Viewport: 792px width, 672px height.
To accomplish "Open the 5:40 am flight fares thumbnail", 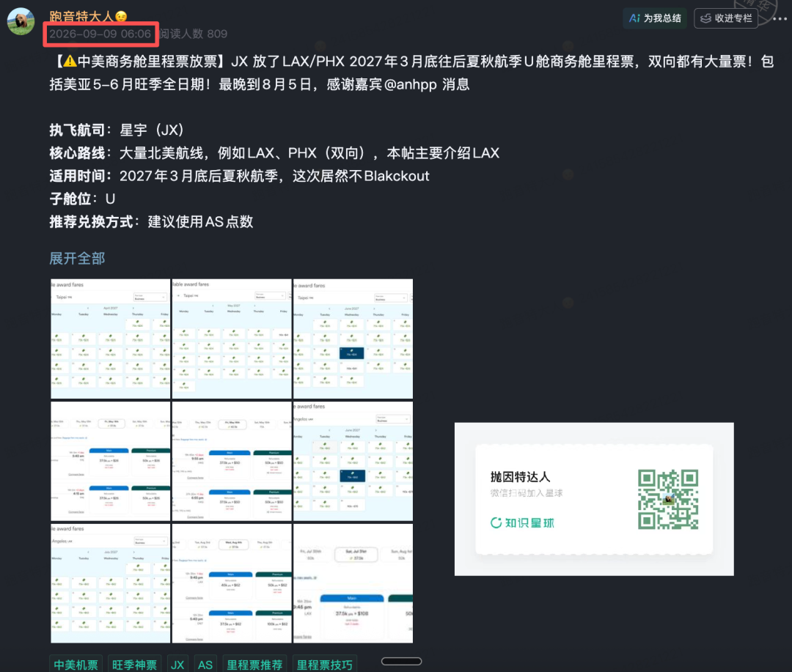I will pos(111,461).
